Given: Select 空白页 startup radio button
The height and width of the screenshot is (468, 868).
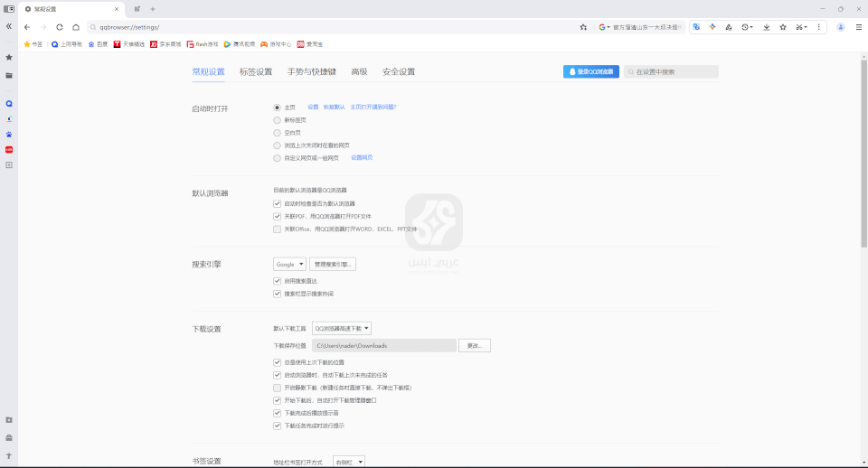Looking at the screenshot, I should pos(277,133).
